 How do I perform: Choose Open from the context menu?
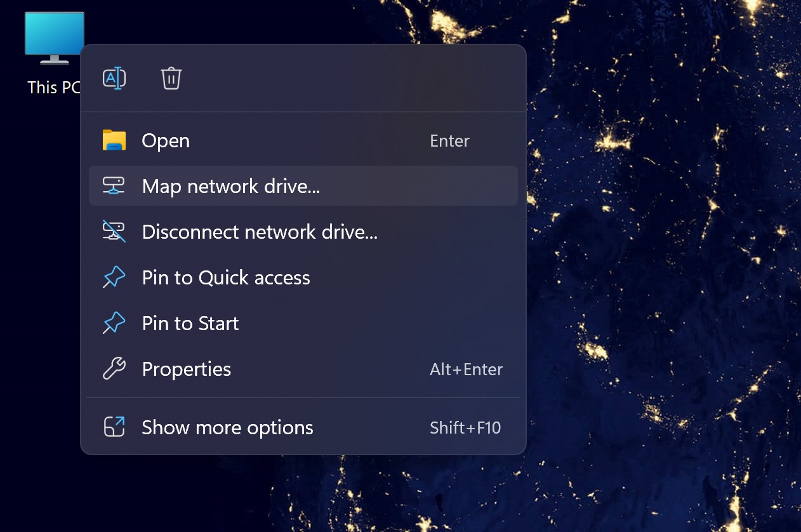coord(303,140)
